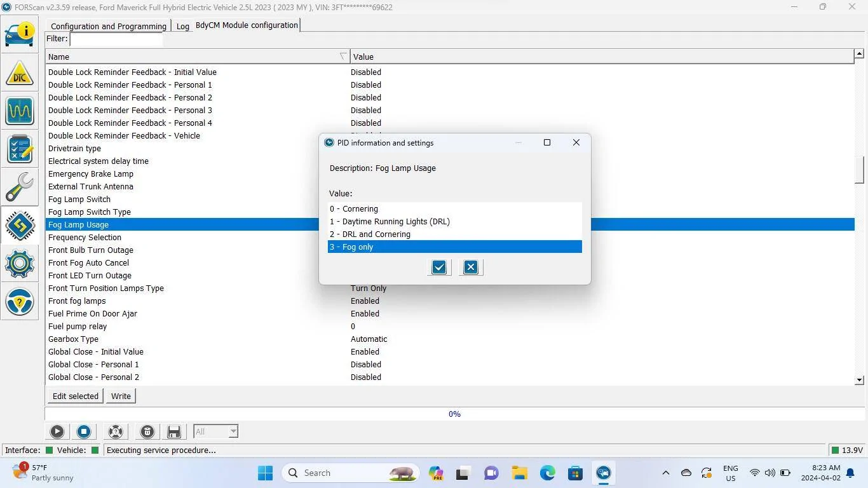Screen dimensions: 868x488
Task: Switch to the Log tab
Action: (x=183, y=26)
